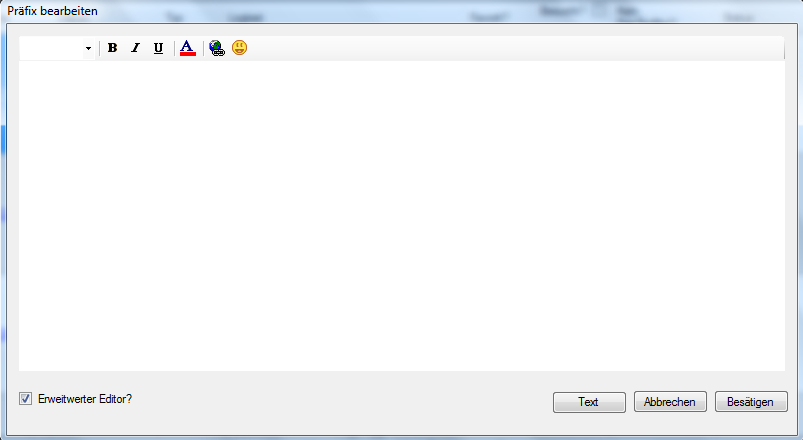Expand the font selection dropdown arrow

89,48
